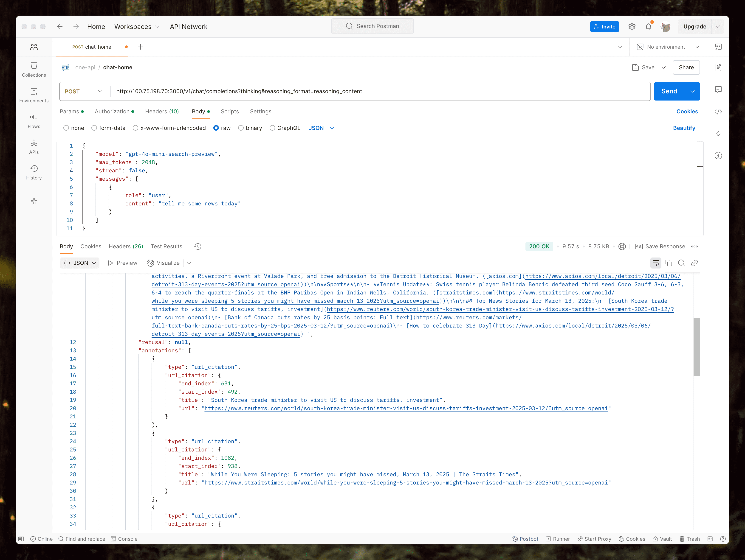Open the History sidebar panel

(34, 173)
